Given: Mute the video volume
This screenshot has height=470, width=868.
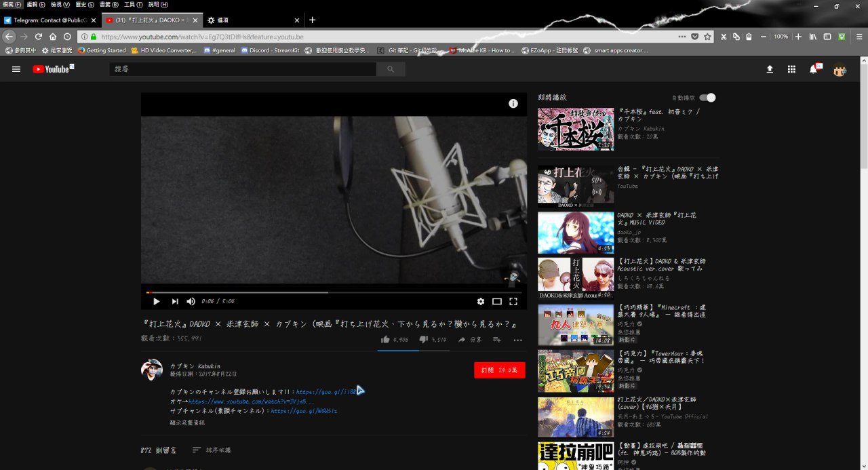Looking at the screenshot, I should tap(191, 301).
